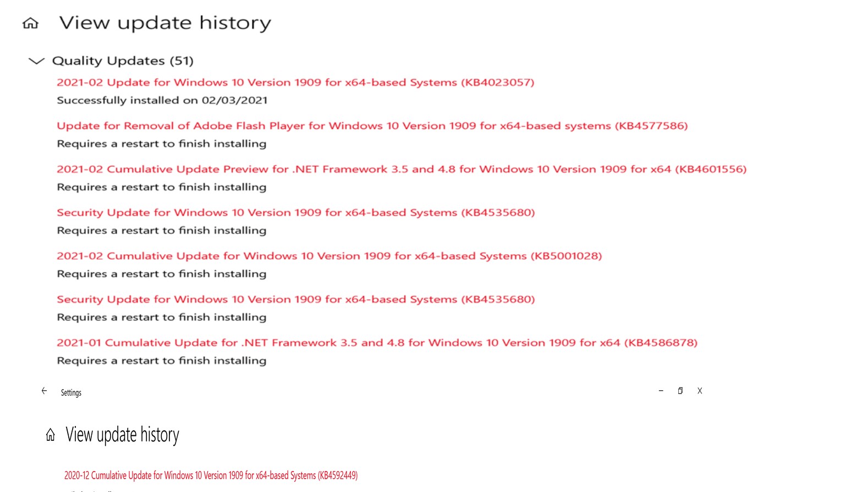This screenshot has width=868, height=492.
Task: Select the Settings label in the title bar
Action: tap(71, 392)
